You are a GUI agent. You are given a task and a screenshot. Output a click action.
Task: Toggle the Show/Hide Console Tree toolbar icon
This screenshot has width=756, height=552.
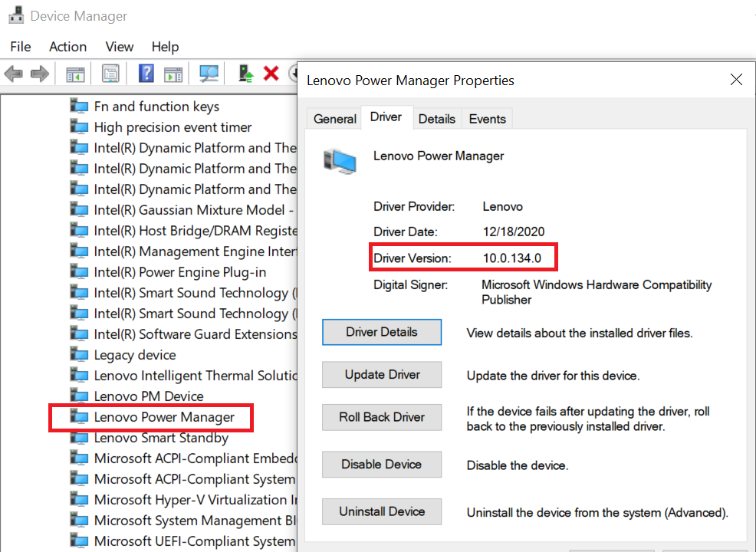pyautogui.click(x=75, y=74)
